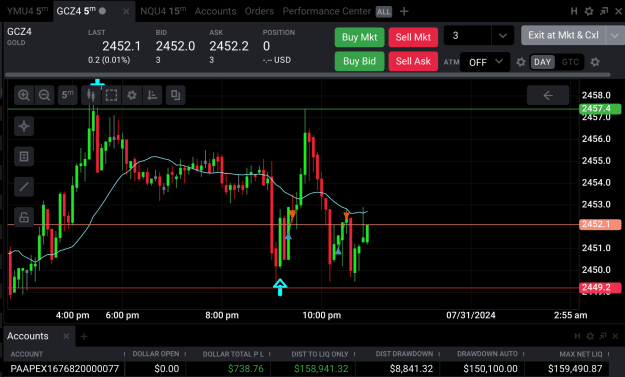Image resolution: width=625 pixels, height=377 pixels.
Task: Switch to NQU4 15m tab
Action: [163, 11]
